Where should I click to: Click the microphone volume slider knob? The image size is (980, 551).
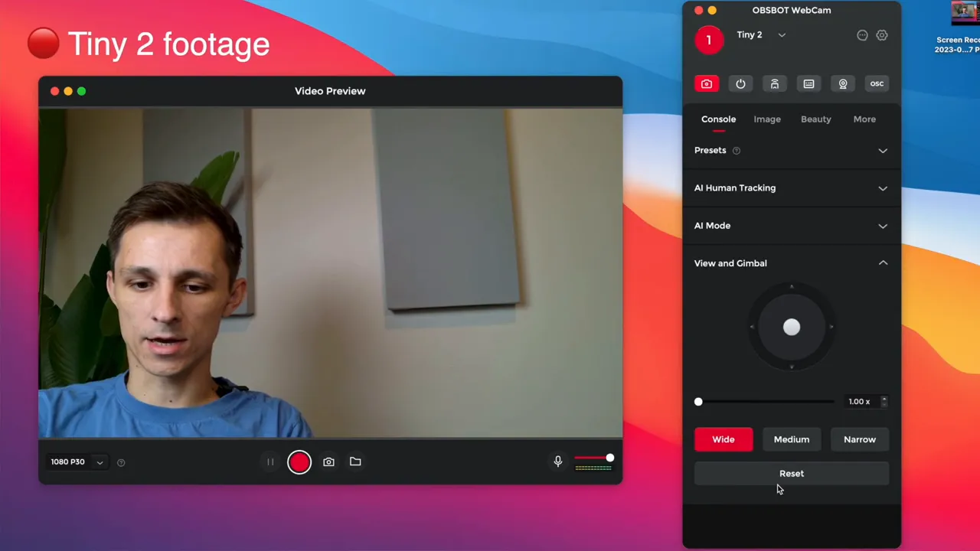click(610, 458)
